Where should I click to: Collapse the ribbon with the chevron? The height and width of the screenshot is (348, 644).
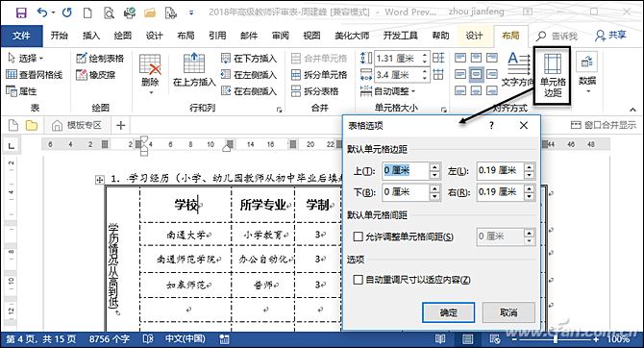pyautogui.click(x=632, y=110)
